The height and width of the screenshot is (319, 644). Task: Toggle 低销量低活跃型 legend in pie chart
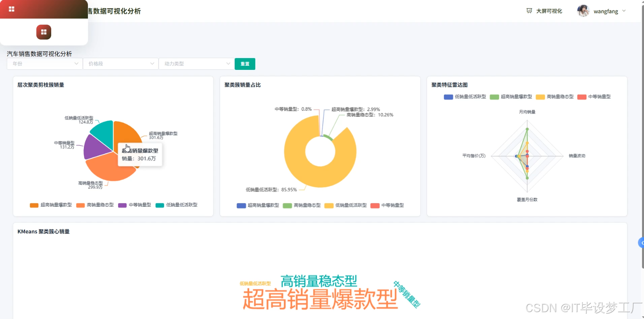pos(177,205)
